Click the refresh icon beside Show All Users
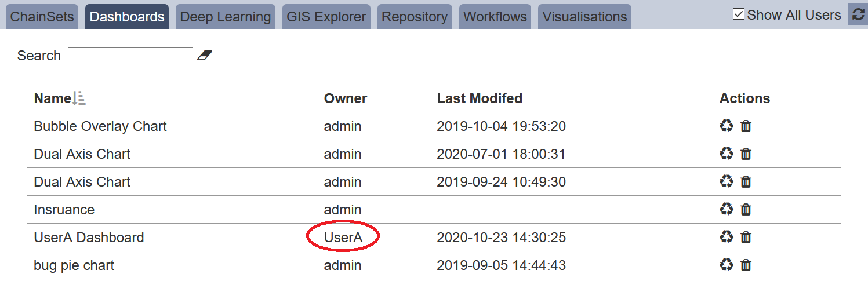Viewport: 868px width, 281px height. click(x=859, y=14)
